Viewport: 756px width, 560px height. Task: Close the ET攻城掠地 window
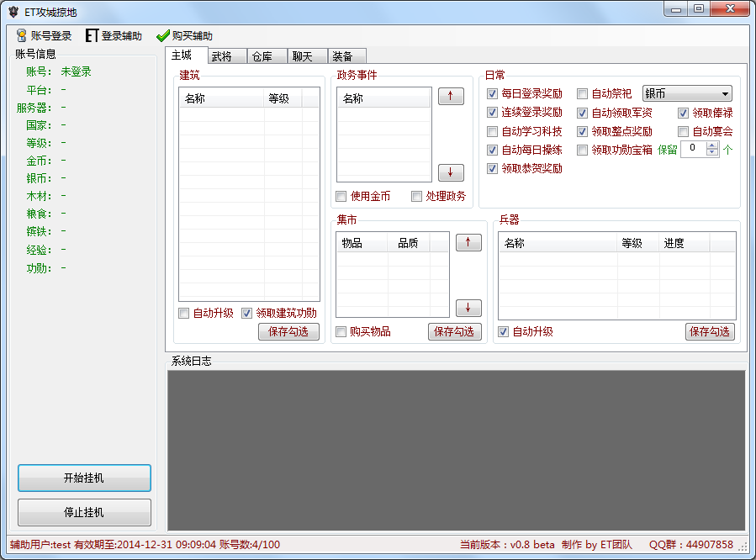tap(730, 9)
